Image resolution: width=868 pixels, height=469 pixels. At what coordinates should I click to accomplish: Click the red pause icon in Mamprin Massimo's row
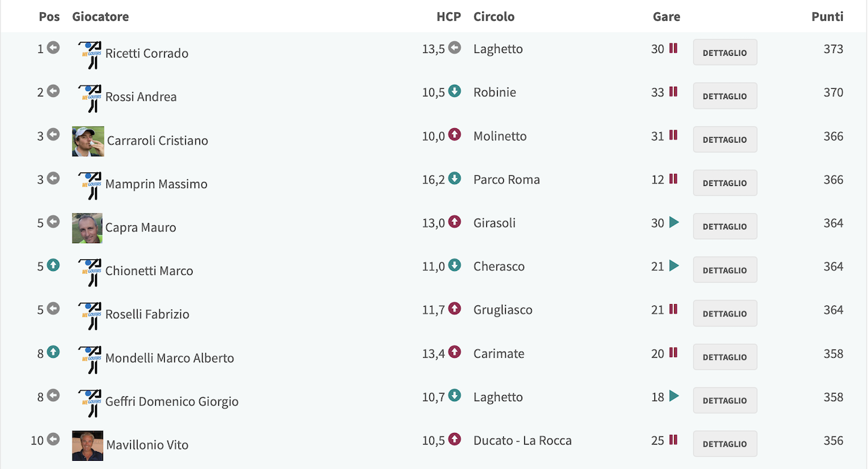673,179
